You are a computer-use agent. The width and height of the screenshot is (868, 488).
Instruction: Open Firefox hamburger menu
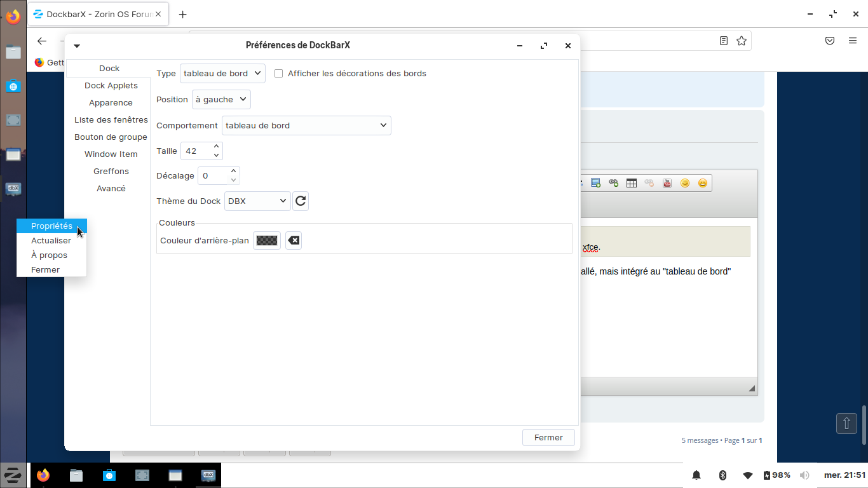[x=853, y=41]
